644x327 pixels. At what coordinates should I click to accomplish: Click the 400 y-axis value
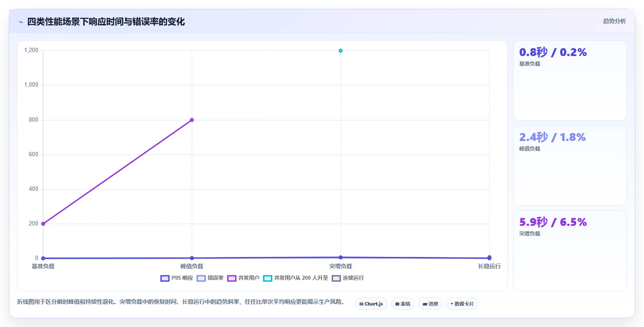34,189
